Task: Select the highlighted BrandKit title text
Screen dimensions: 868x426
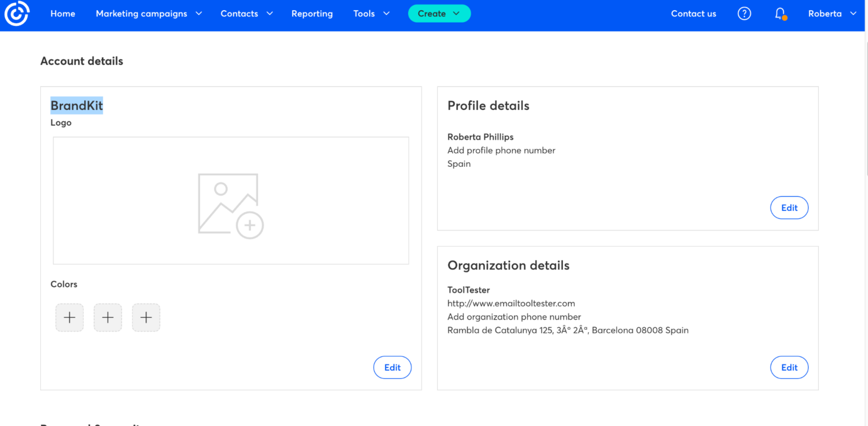Action: (76, 105)
